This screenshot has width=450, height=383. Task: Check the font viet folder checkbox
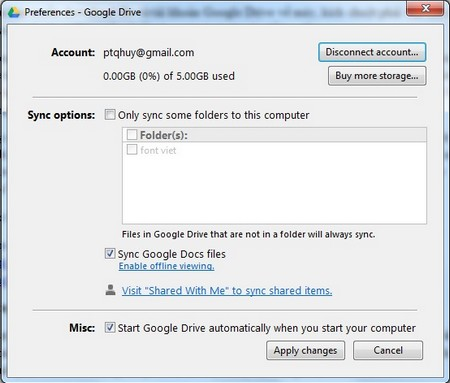tap(132, 149)
